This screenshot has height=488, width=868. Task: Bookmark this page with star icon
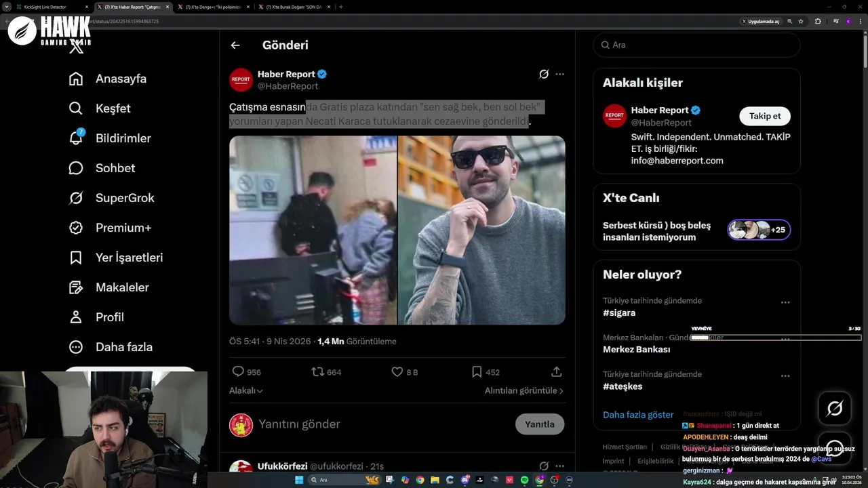801,22
